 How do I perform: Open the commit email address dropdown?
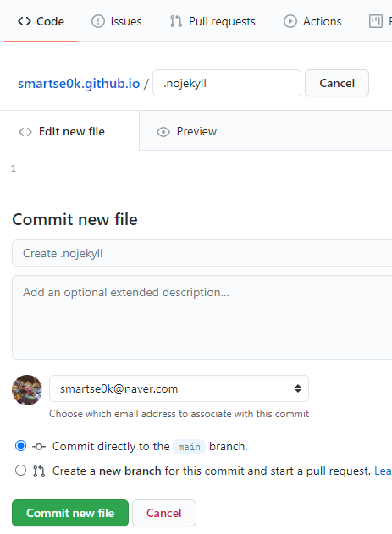point(179,388)
